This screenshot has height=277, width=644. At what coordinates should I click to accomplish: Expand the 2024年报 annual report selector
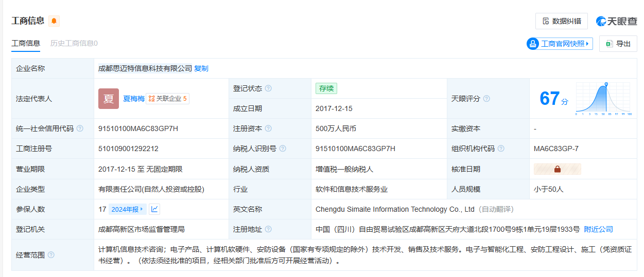[x=127, y=209]
